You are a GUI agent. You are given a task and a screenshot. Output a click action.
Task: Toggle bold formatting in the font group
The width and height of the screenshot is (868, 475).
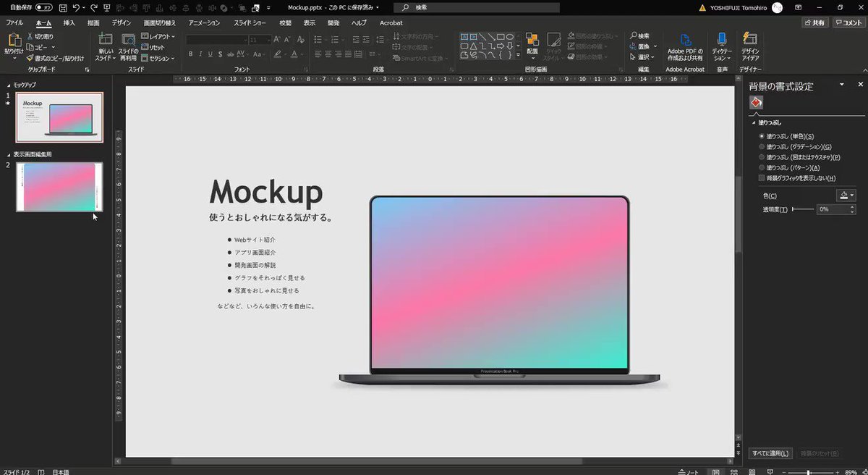(x=190, y=54)
